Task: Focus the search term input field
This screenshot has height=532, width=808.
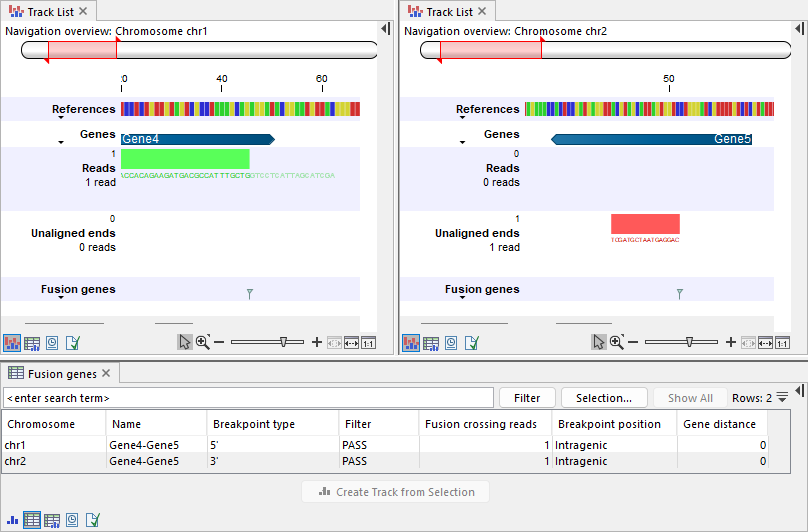Action: (x=248, y=398)
